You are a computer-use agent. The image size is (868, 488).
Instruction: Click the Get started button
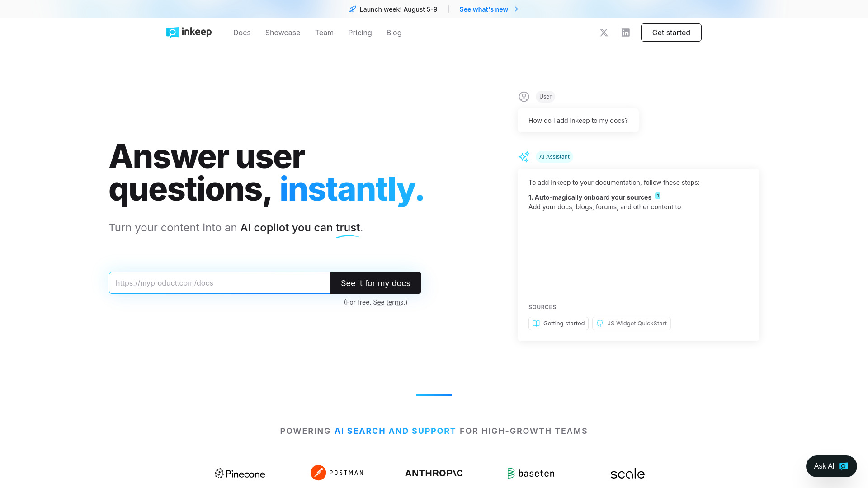point(671,32)
